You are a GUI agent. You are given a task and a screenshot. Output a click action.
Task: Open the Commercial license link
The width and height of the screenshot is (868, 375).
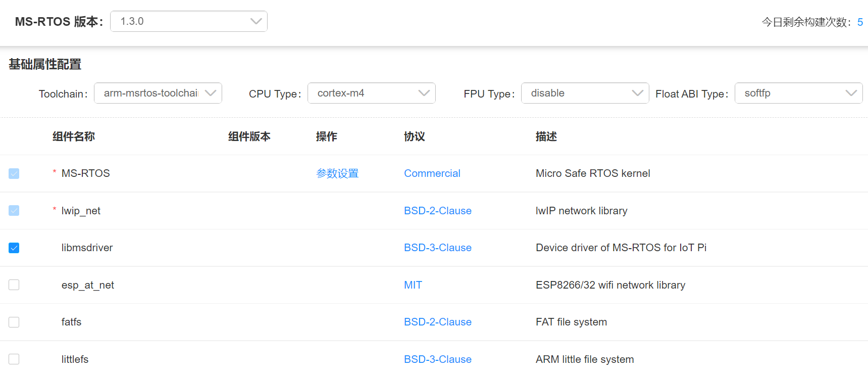click(432, 173)
